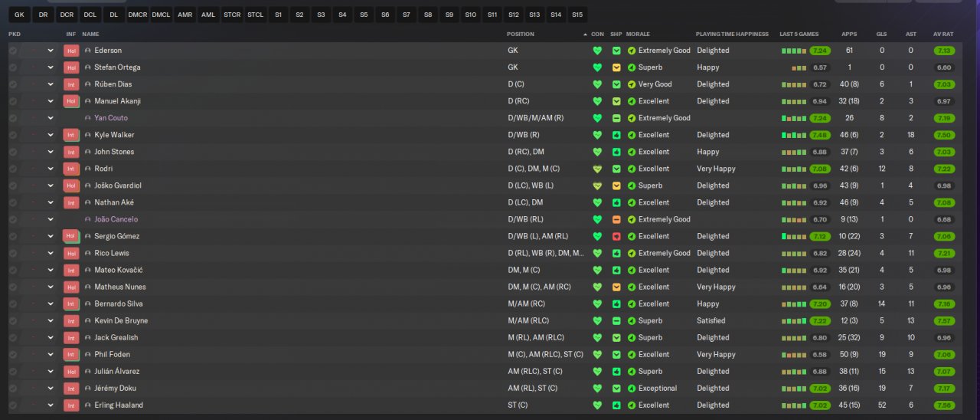Open the selection dropdown arrow for Jack Grealish
This screenshot has width=980, height=420.
click(x=51, y=337)
